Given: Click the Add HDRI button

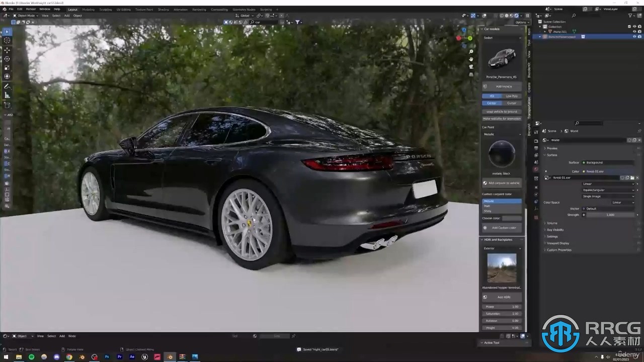Looking at the screenshot, I should tap(502, 297).
